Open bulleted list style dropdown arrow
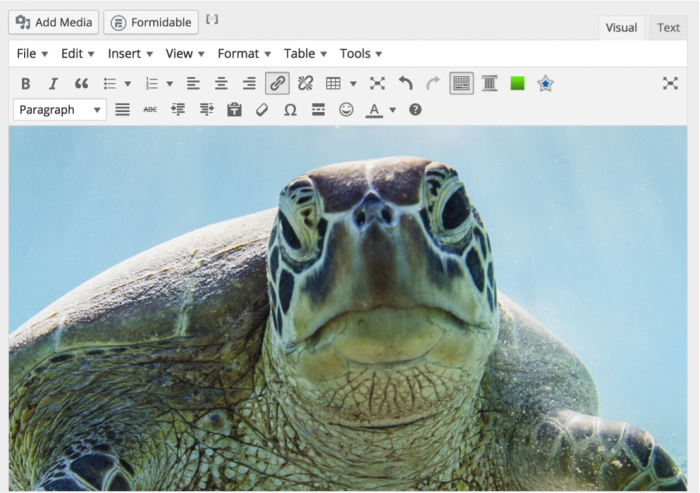The height and width of the screenshot is (493, 700). coord(128,84)
